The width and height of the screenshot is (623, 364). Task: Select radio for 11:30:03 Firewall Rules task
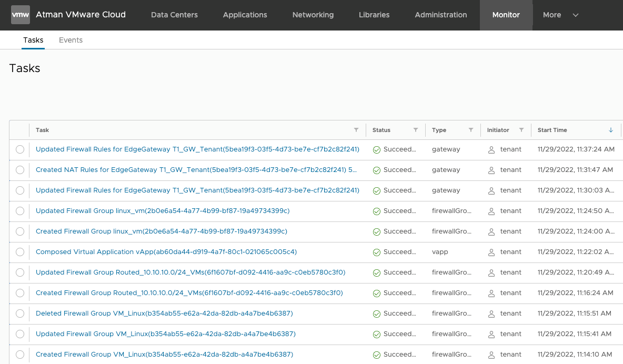20,190
